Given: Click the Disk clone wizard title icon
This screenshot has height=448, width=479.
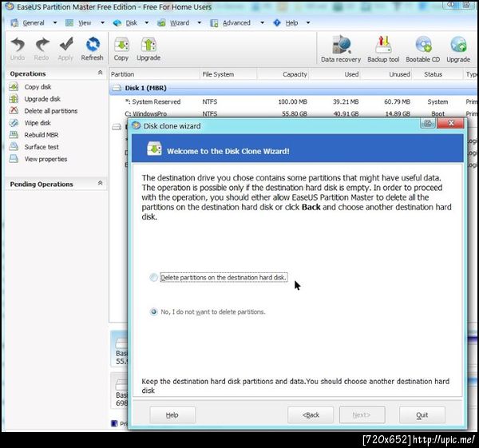Looking at the screenshot, I should [136, 125].
